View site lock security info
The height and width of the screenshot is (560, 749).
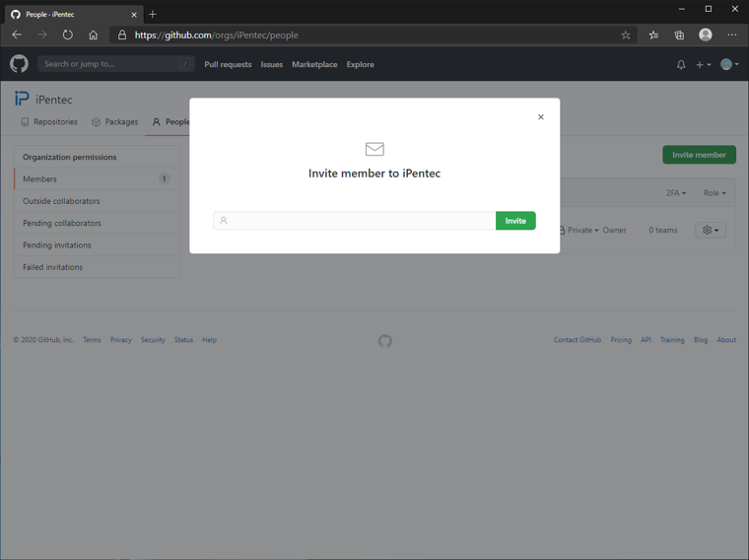point(122,35)
